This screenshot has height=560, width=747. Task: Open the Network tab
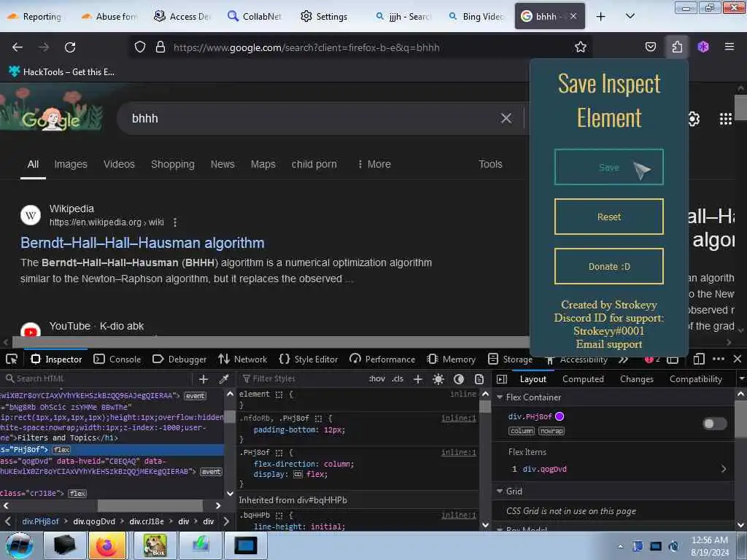coord(242,359)
